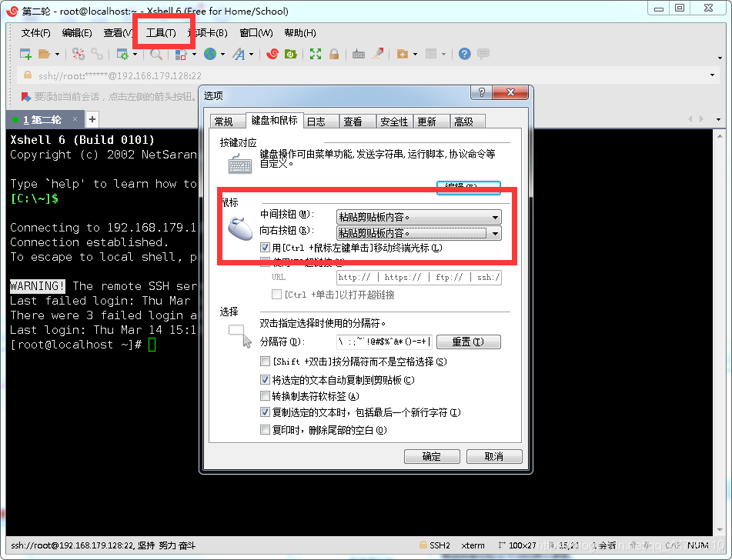The width and height of the screenshot is (732, 560).
Task: Open the tab list dropdown arrow
Action: click(x=718, y=119)
